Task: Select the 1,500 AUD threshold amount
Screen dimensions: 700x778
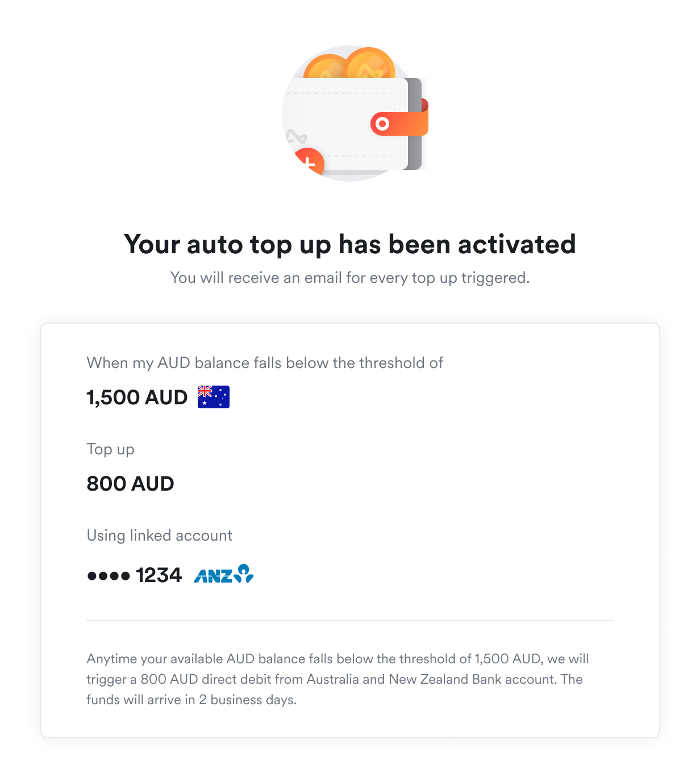Action: point(137,397)
